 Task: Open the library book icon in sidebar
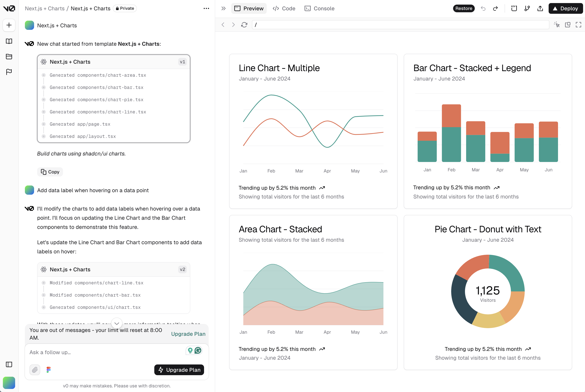click(9, 41)
